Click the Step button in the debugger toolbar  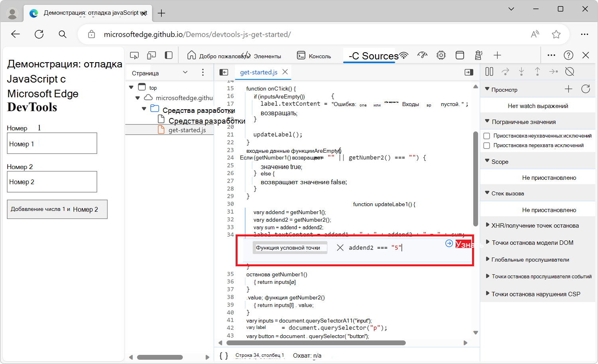coord(553,72)
